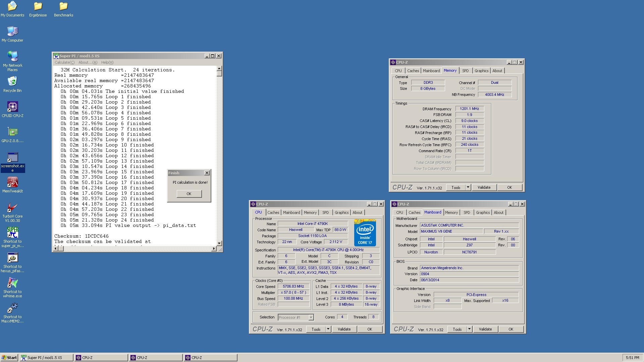Click Super PI vertical scrollbar up arrow
Screen dimensions: 644x362
click(219, 68)
